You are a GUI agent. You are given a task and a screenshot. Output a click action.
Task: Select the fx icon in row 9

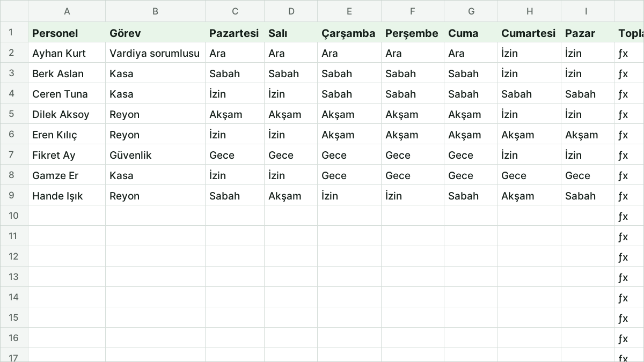point(623,196)
